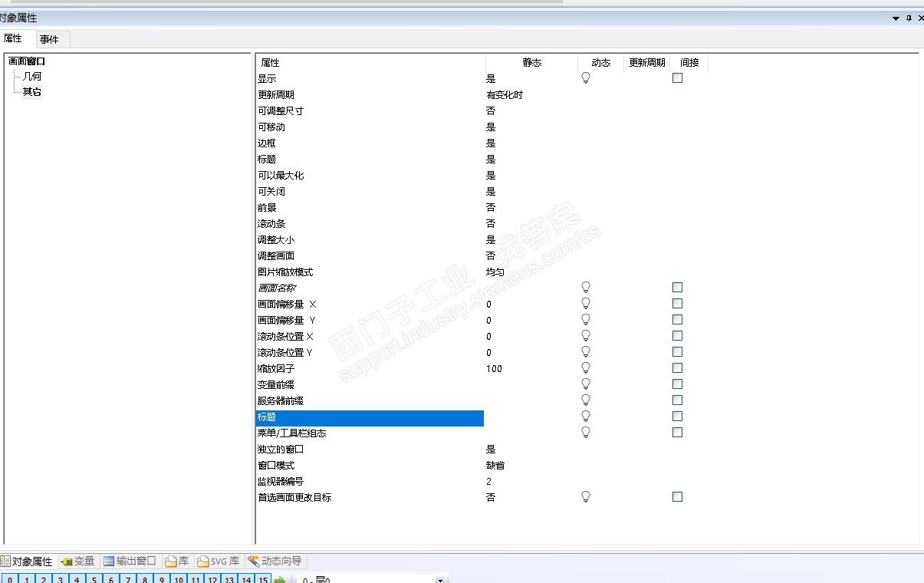This screenshot has height=583, width=924.
Task: Tick the 间接 checkbox for 菜单/工具栏组态
Action: tap(677, 433)
